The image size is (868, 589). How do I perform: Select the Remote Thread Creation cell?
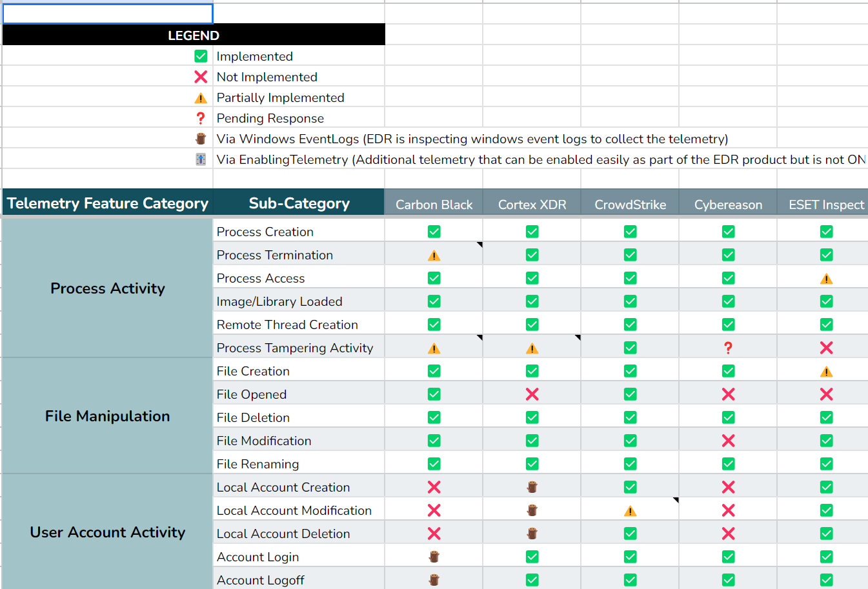pos(299,324)
